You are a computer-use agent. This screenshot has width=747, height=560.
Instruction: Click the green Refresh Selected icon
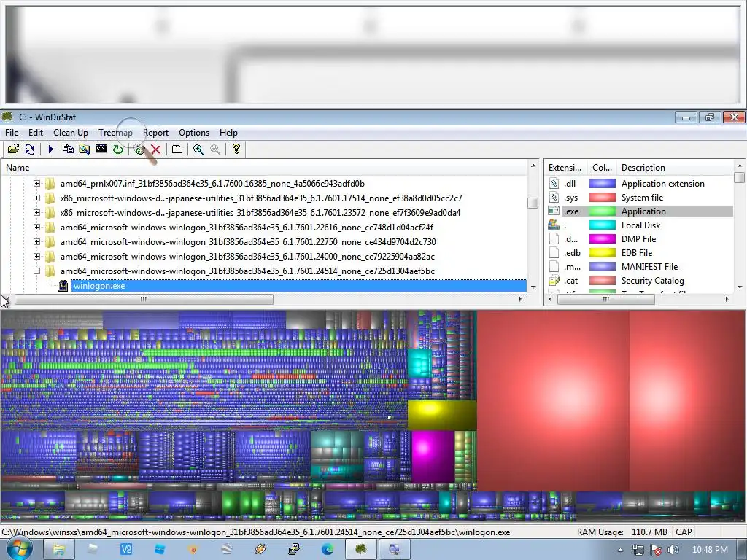117,149
